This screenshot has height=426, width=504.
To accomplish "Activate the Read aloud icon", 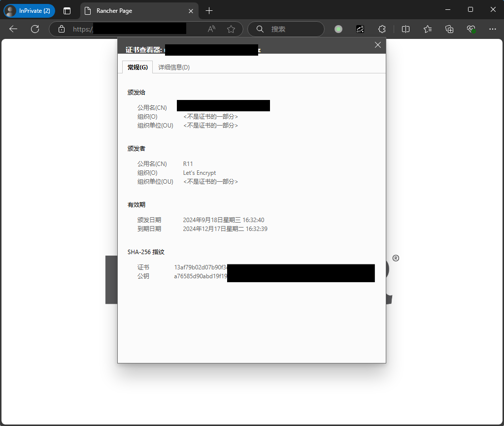I will 211,29.
